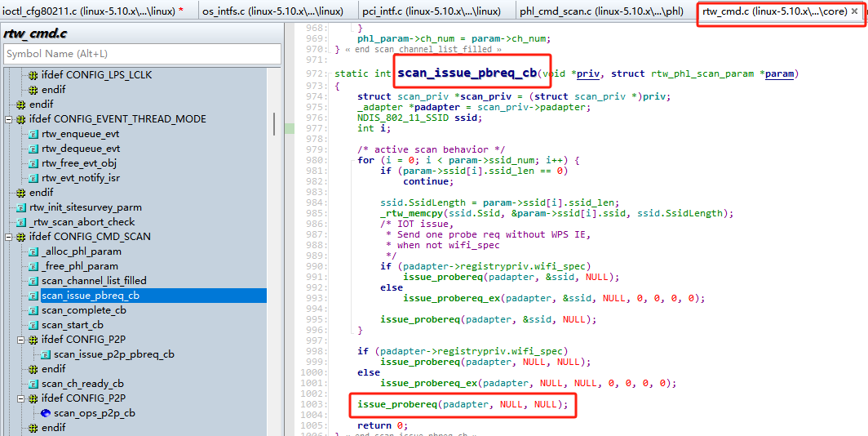The image size is (868, 436).
Task: Click the function icon beside _alloc_phl_param
Action: pos(33,251)
